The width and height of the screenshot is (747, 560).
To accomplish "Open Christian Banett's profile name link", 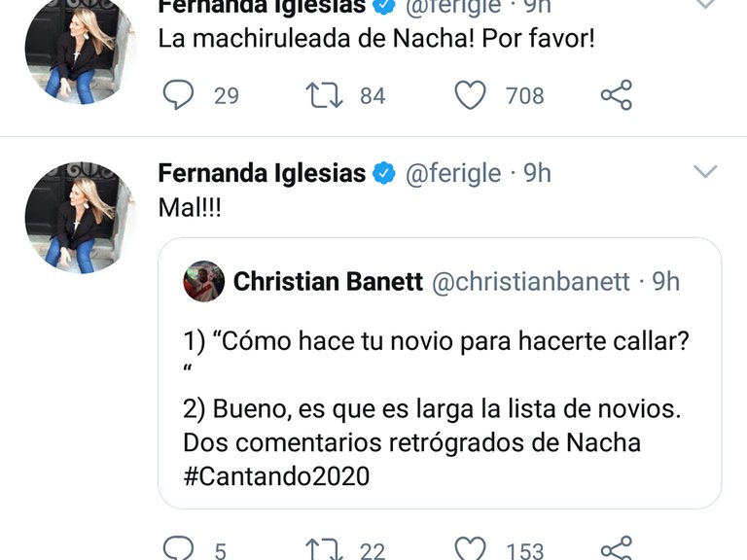I will [x=328, y=282].
